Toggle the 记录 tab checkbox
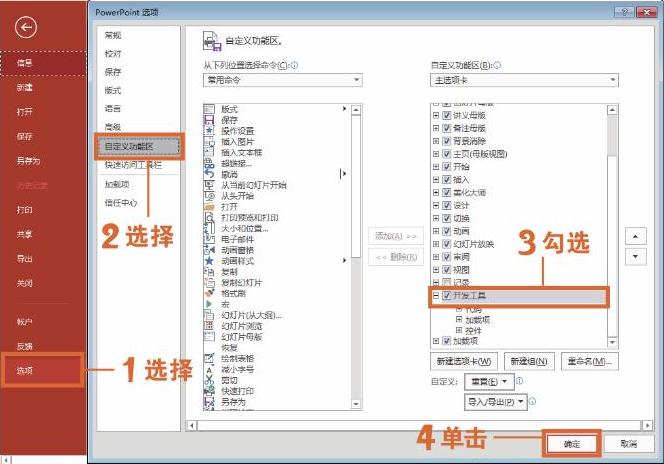This screenshot has height=464, width=664. pos(447,282)
